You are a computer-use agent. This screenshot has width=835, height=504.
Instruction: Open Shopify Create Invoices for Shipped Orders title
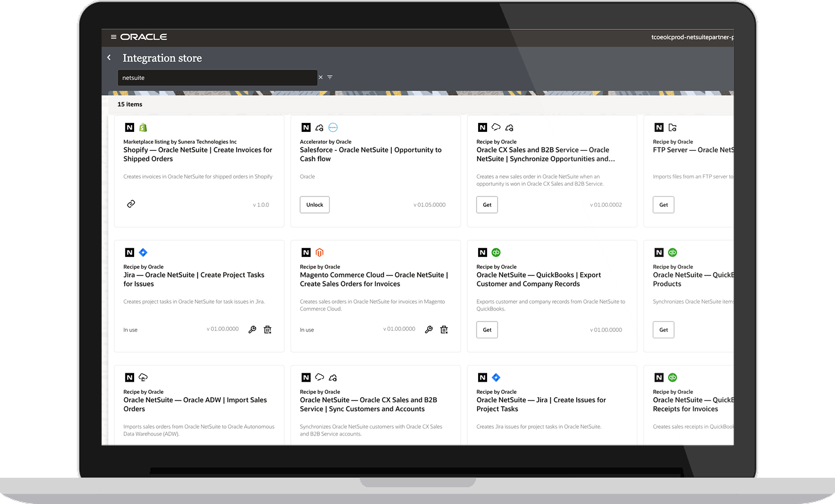click(x=198, y=154)
